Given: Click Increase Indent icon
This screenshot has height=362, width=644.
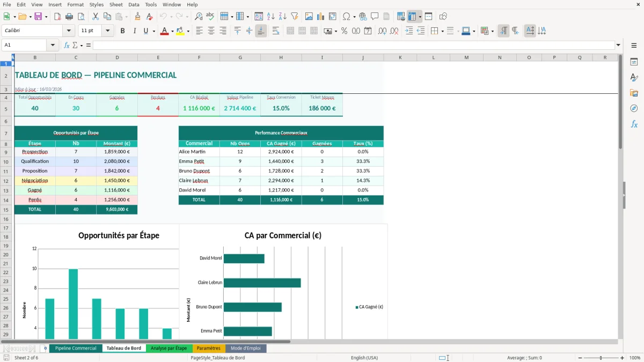Looking at the screenshot, I should [409, 31].
